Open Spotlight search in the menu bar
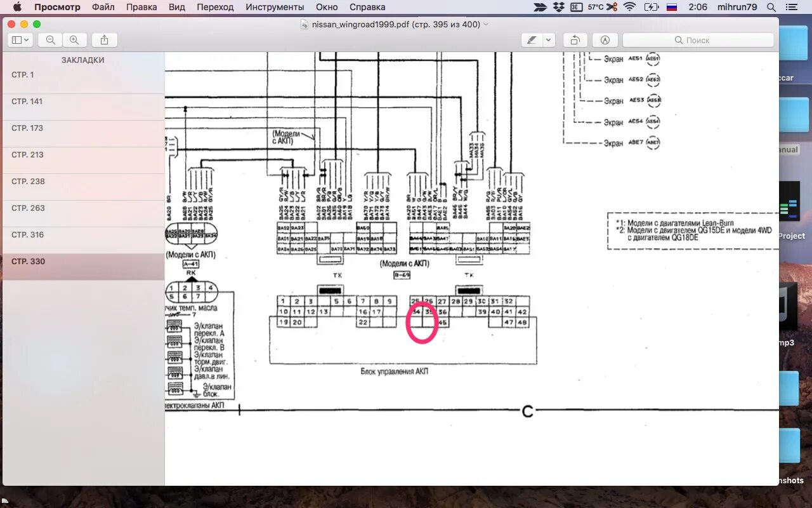The height and width of the screenshot is (508, 812). coord(771,7)
